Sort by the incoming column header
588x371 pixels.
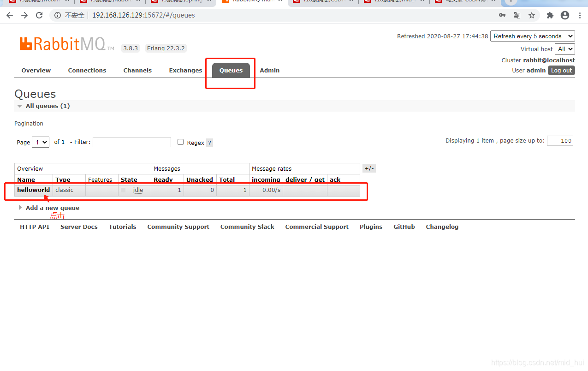click(x=266, y=180)
